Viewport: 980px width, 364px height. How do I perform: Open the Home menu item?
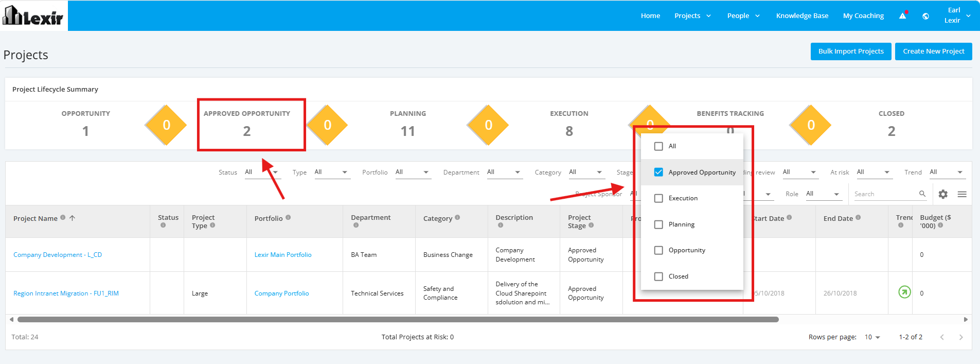click(650, 16)
